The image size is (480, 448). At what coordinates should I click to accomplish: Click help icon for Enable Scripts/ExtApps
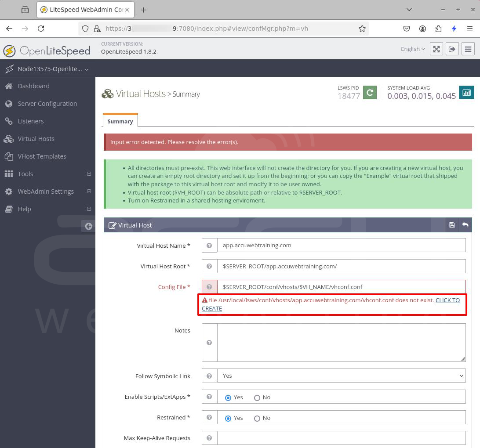[209, 397]
